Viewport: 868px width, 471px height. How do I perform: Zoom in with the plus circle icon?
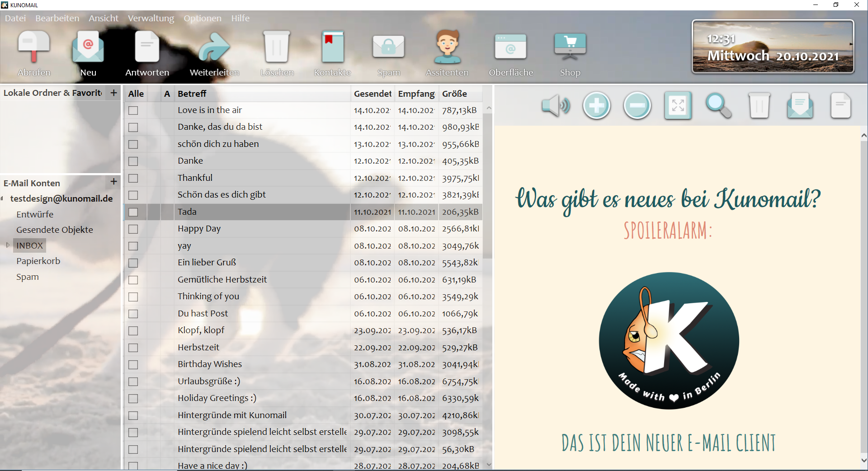pos(597,106)
